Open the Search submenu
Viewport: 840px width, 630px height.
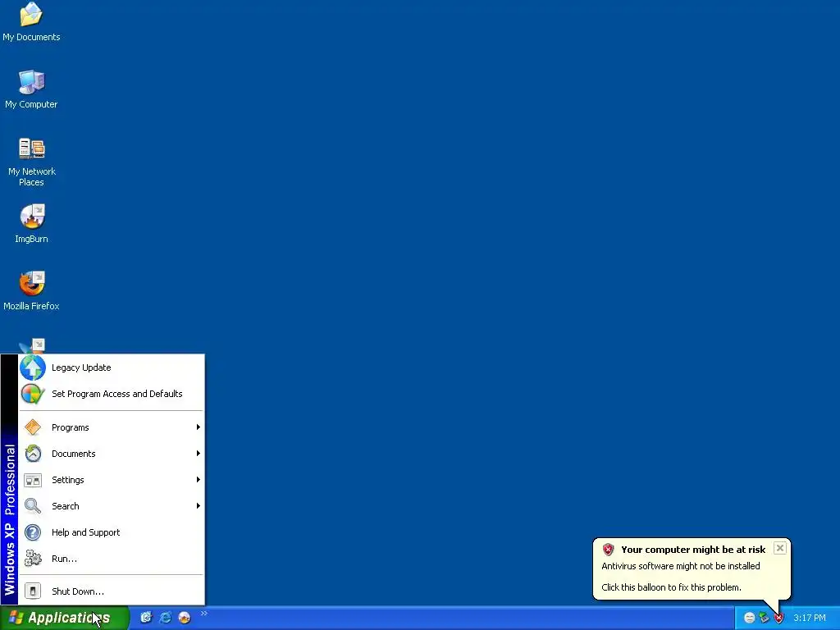click(x=112, y=506)
